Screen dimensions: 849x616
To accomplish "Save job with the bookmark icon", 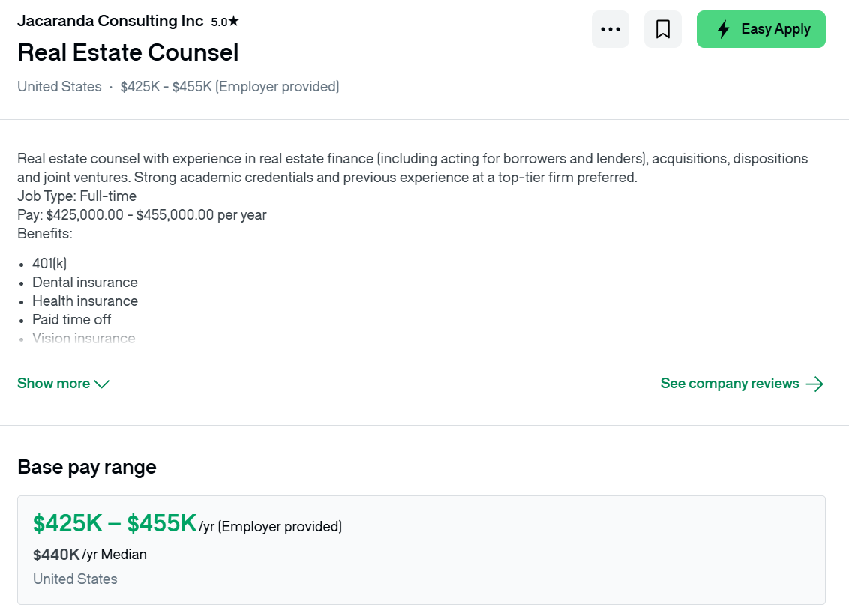I will tap(663, 29).
